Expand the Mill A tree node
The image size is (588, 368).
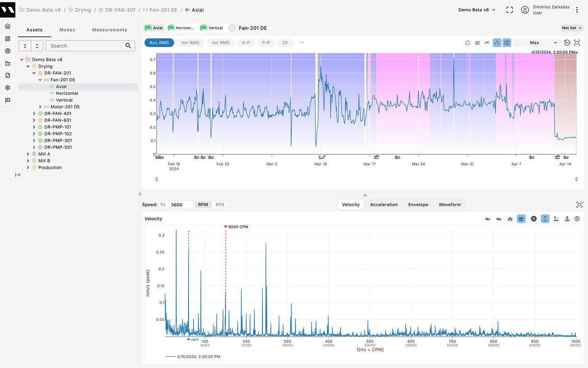coord(28,154)
